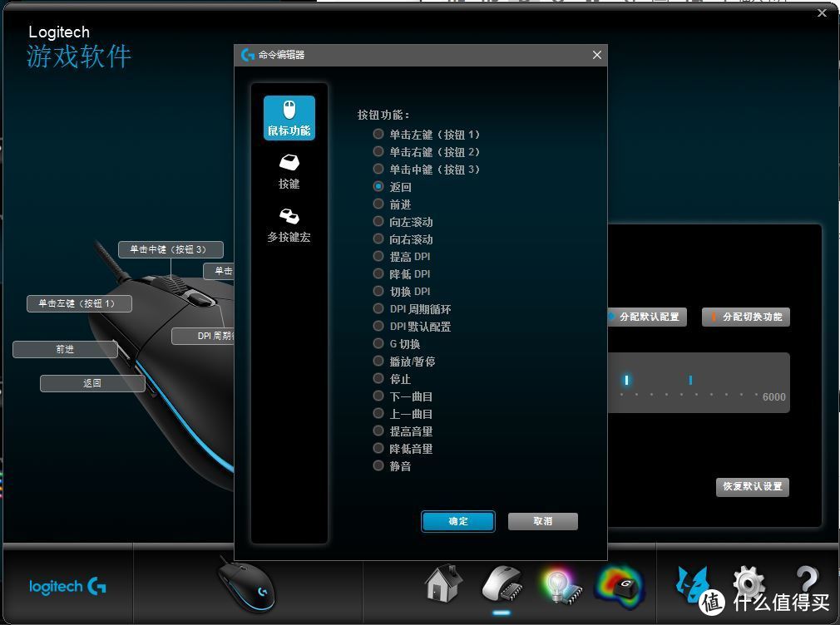840x625 pixels.
Task: Select 单击中键（按钮 3）radio option
Action: (378, 170)
